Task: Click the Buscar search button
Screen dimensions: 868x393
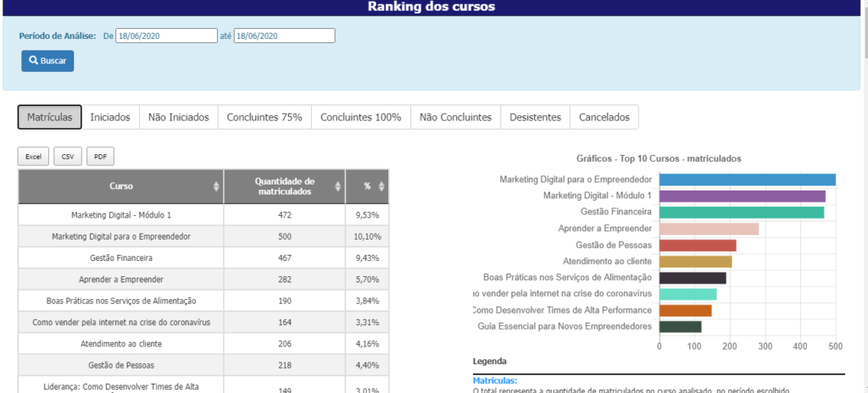Action: [47, 61]
